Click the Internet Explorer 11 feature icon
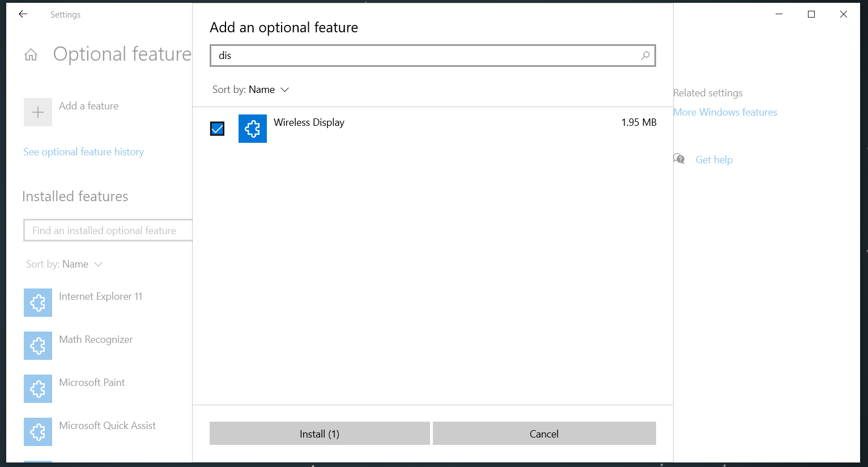 point(38,303)
